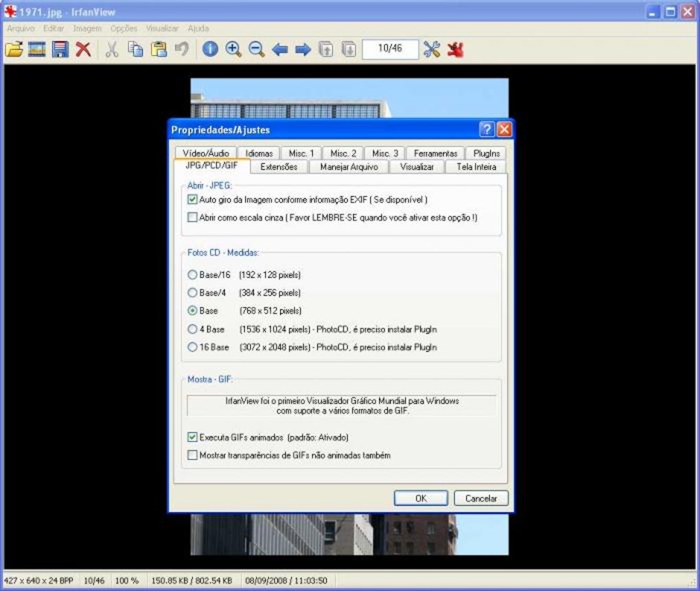Click status bar size 150.85 KB / 802.54 KB

point(191,580)
